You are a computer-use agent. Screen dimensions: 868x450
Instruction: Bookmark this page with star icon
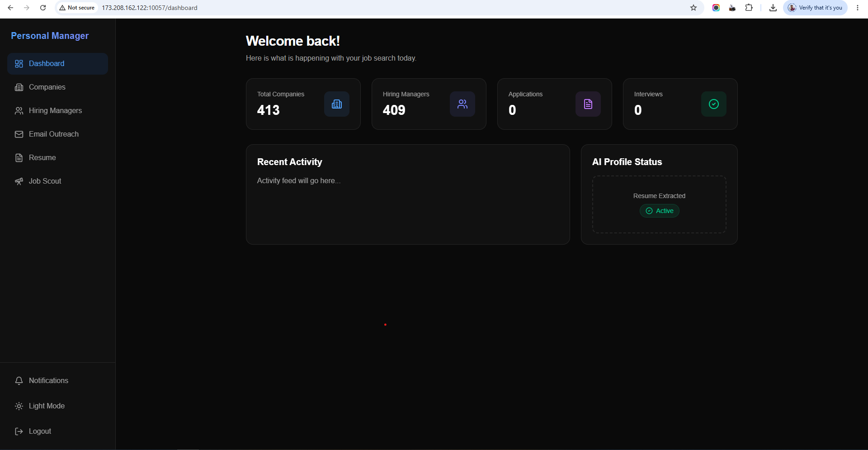point(693,8)
